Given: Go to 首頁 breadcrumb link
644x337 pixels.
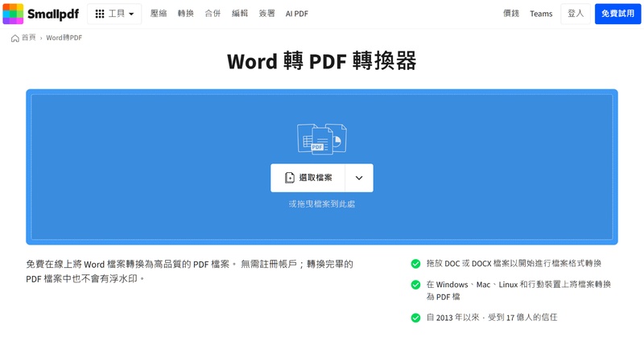Looking at the screenshot, I should click(29, 38).
